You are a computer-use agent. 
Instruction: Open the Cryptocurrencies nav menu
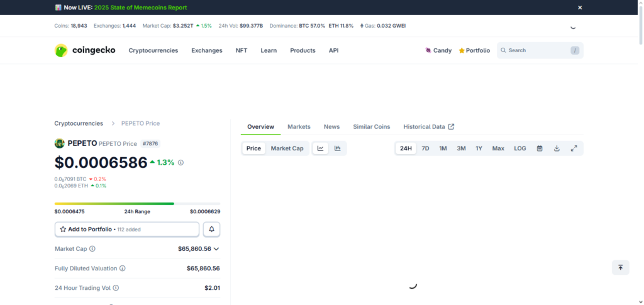(x=153, y=50)
